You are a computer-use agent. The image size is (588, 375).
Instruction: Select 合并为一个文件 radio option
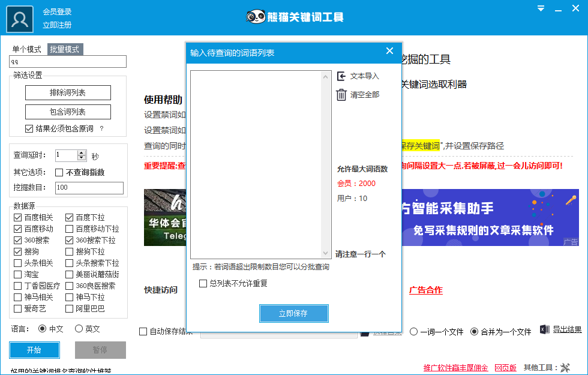pos(475,332)
